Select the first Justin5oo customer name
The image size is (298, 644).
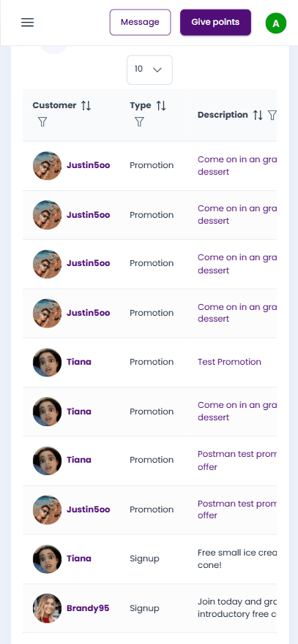click(x=89, y=165)
